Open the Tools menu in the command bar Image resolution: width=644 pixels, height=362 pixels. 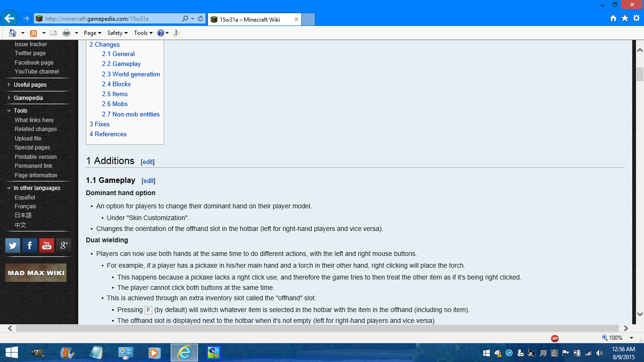143,33
